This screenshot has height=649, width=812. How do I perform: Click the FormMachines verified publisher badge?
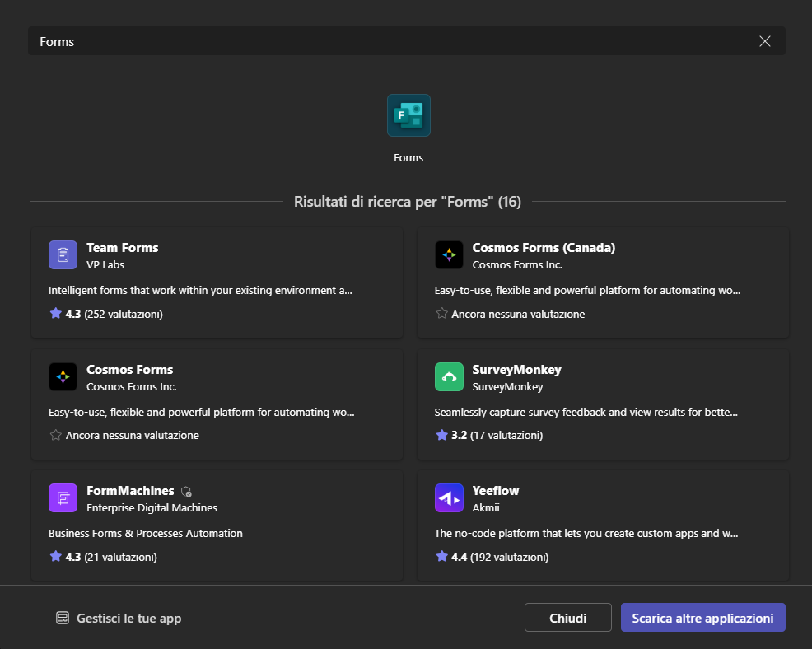(x=186, y=492)
